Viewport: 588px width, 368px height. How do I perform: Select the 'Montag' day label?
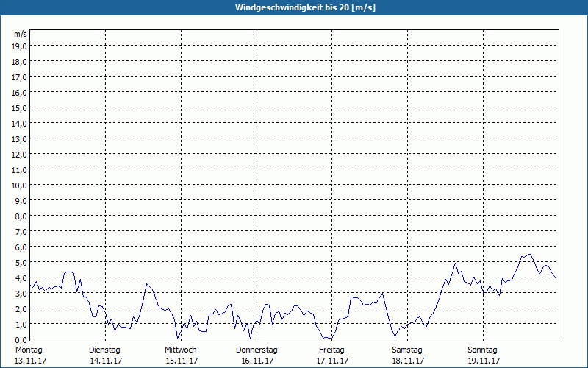coord(29,350)
